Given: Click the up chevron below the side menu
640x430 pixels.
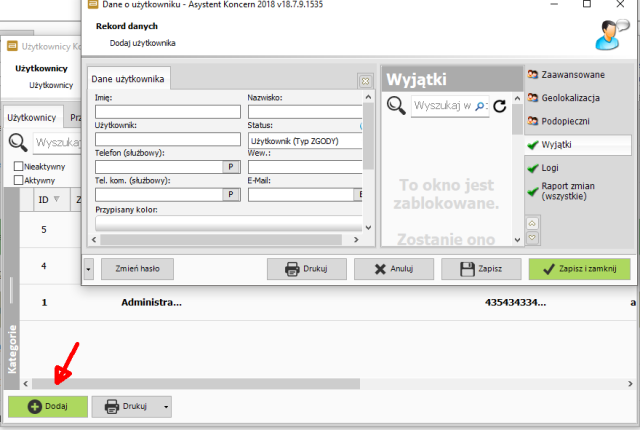Looking at the screenshot, I should click(532, 224).
